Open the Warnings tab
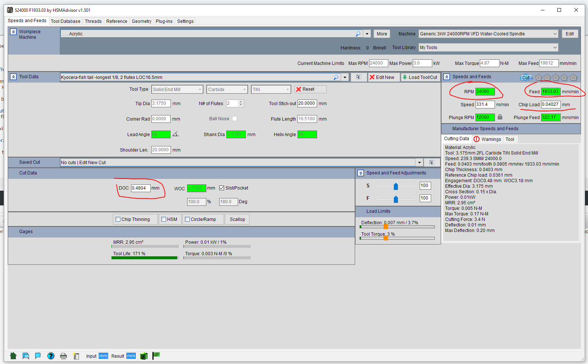 point(487,139)
